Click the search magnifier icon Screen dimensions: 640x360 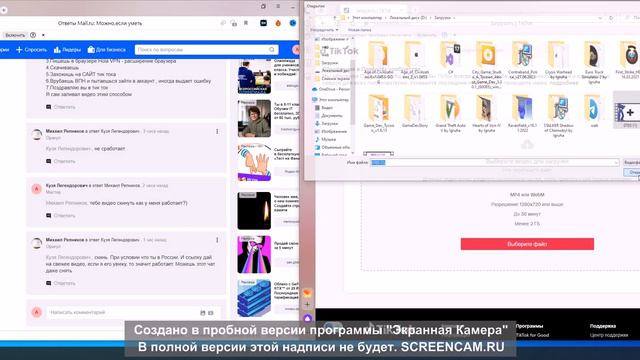272,50
